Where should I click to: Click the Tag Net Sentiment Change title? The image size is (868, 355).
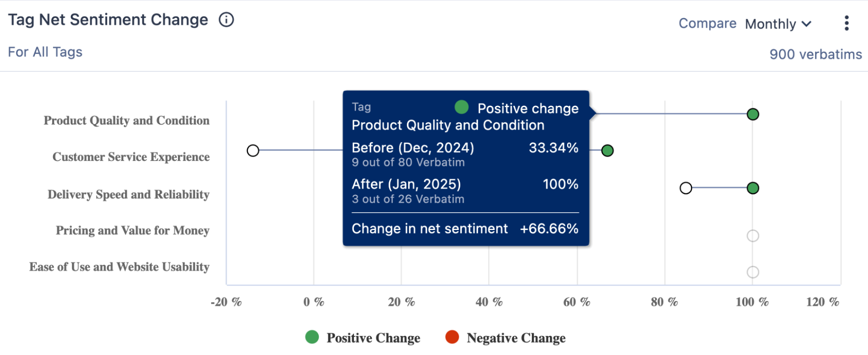[109, 20]
